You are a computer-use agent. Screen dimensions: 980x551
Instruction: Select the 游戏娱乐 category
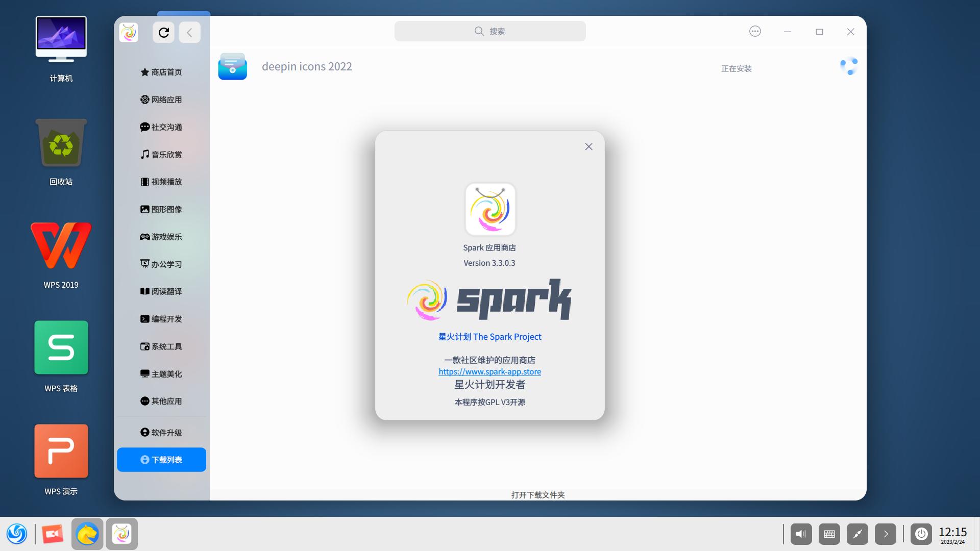pos(165,236)
